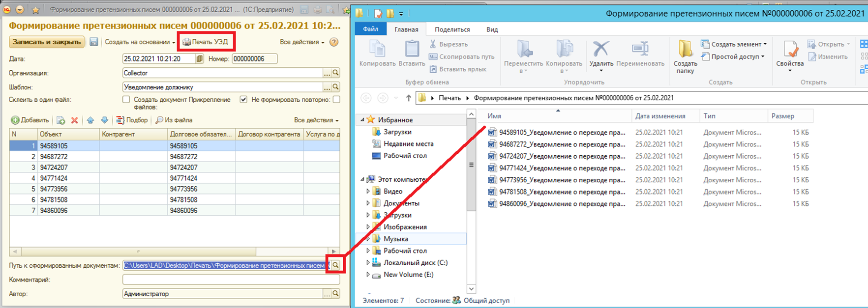
Task: Uncheck Создать документ Прикрепление файлов checkbox
Action: 243,100
